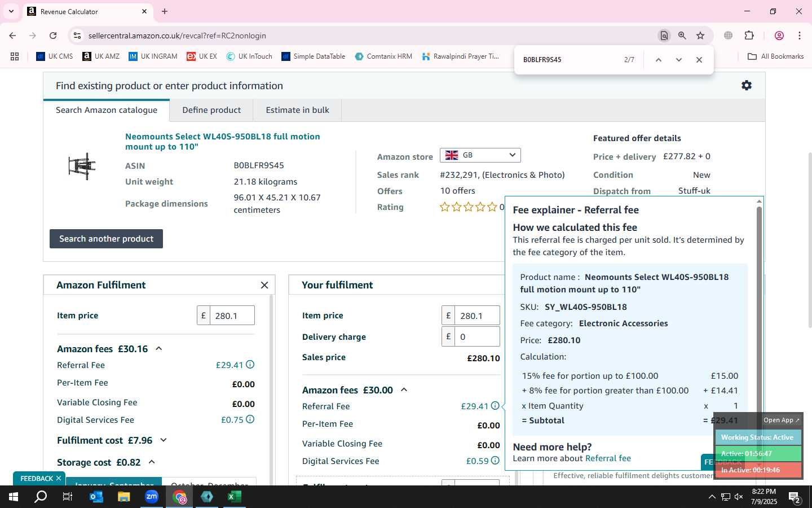Open UK InTouch bookmark
Screen dimensions: 812x508
pos(249,56)
